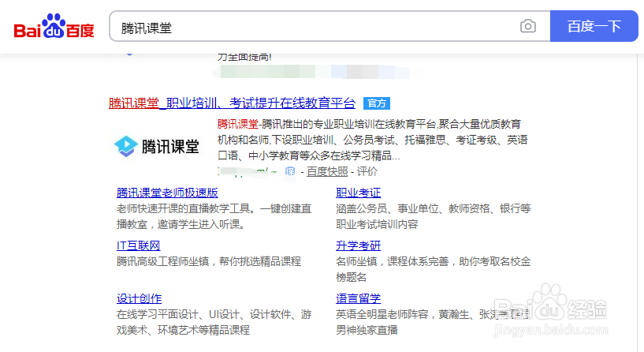Open sublink 语言留学
Viewport: 644px width, 352px height.
point(358,298)
